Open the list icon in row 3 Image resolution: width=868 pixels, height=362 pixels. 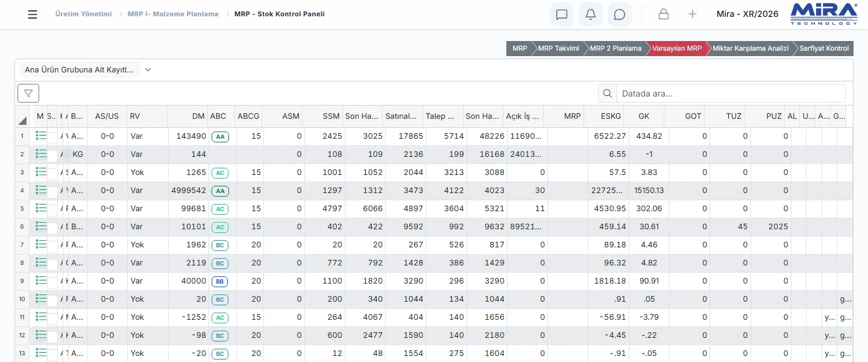pyautogui.click(x=41, y=172)
